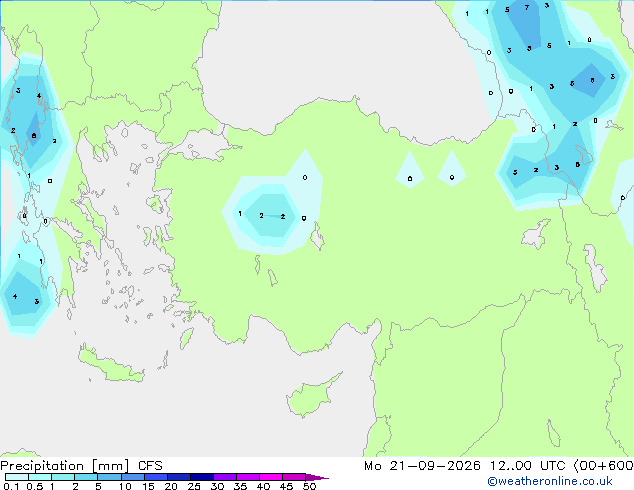Image resolution: width=634 pixels, height=490 pixels.
Task: Click the legend label '20'
Action: point(171,486)
